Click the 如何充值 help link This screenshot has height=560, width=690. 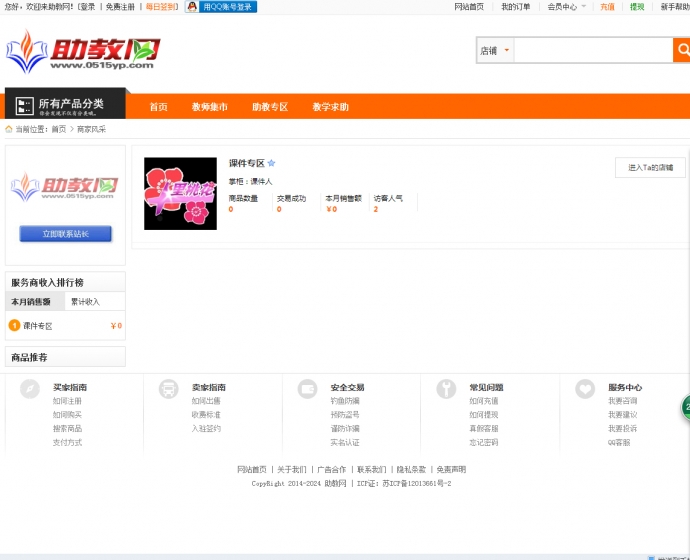click(484, 401)
